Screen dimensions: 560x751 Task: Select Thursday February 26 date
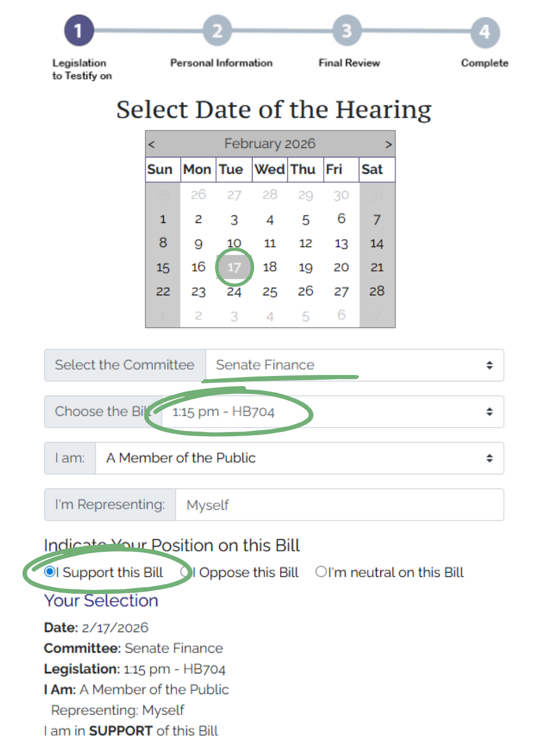[305, 292]
